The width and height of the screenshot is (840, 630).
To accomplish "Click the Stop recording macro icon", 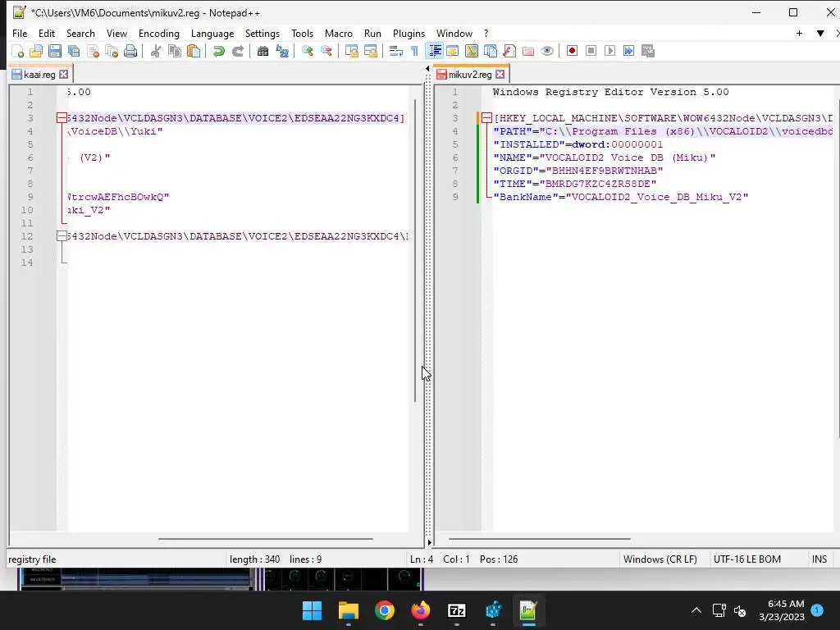I will tap(591, 51).
